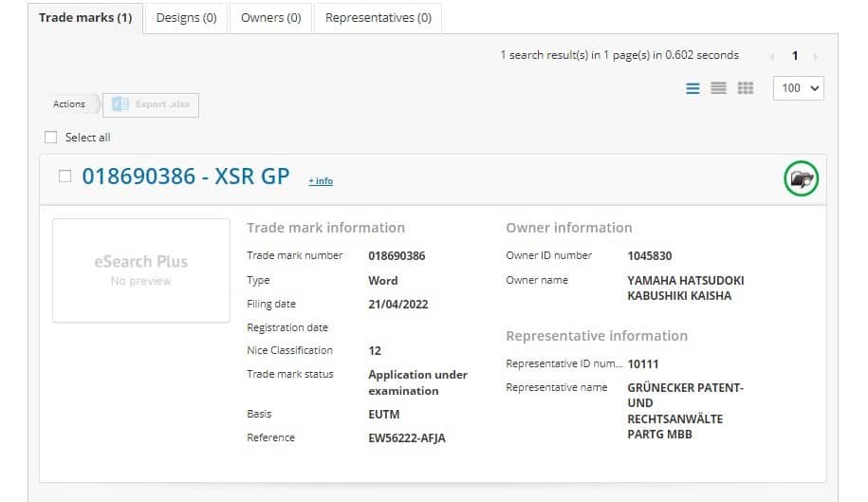Go to next results page arrow
Viewport: 868px width, 502px height.
(x=816, y=56)
